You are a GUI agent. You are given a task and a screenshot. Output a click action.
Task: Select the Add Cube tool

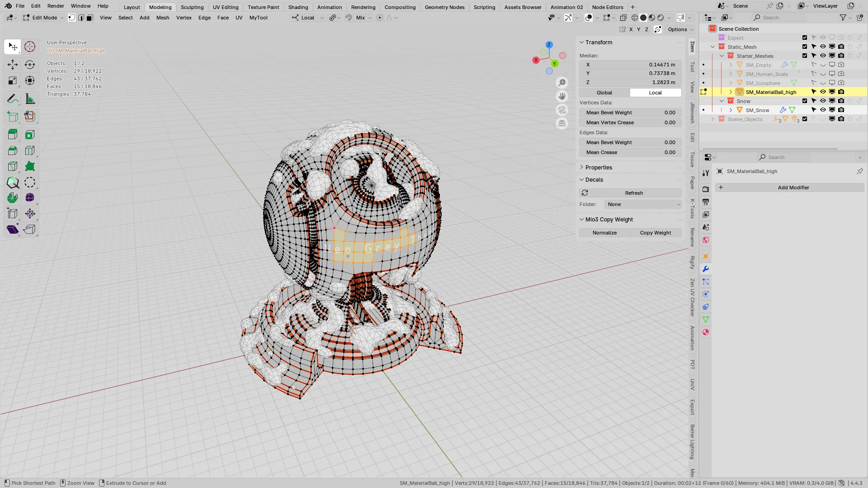tap(13, 117)
